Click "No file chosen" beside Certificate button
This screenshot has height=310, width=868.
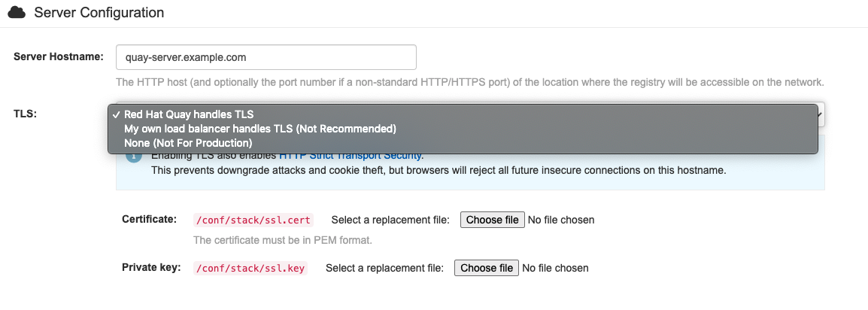click(561, 220)
